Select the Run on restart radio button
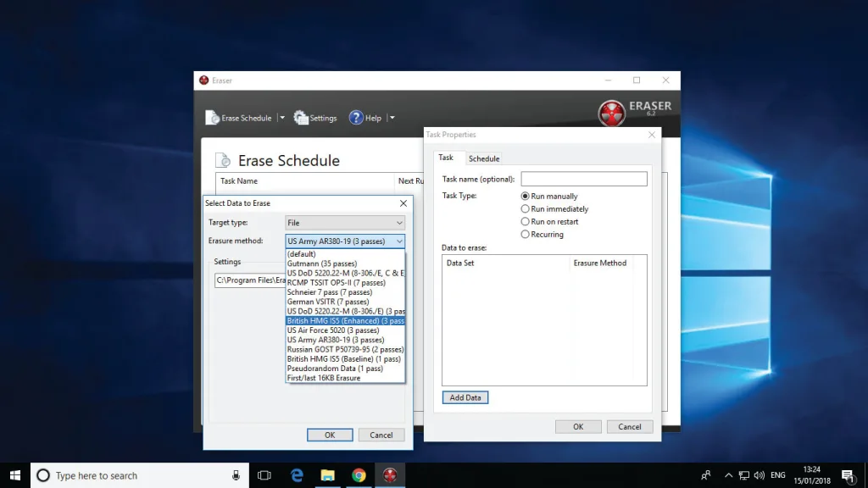Screen dimensions: 868x488 click(x=525, y=221)
